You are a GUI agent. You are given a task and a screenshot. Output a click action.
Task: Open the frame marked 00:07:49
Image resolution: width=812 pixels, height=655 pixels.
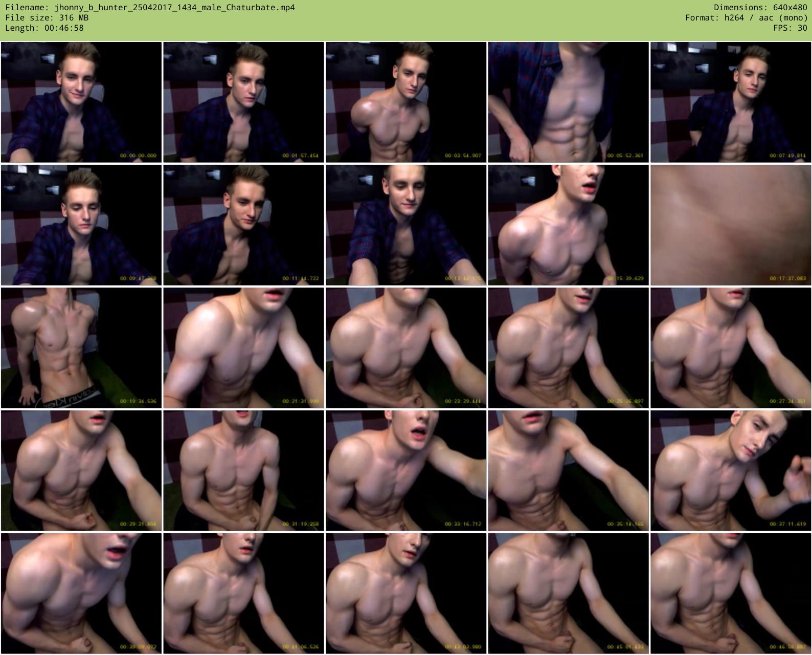pos(731,102)
